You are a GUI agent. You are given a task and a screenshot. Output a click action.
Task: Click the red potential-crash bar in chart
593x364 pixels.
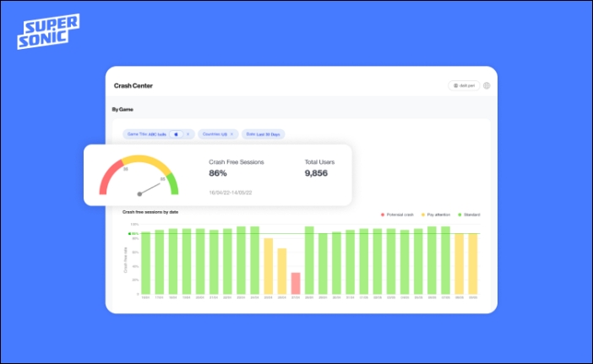[x=296, y=282]
